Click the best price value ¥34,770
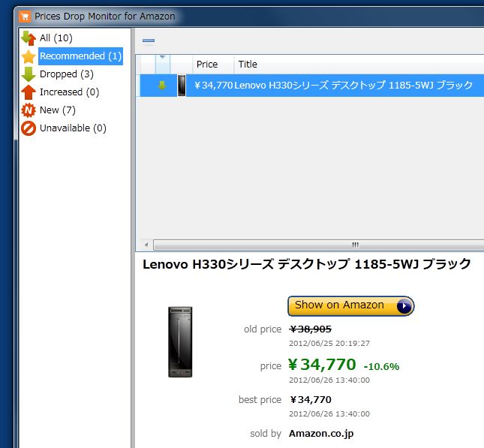 pyautogui.click(x=311, y=399)
